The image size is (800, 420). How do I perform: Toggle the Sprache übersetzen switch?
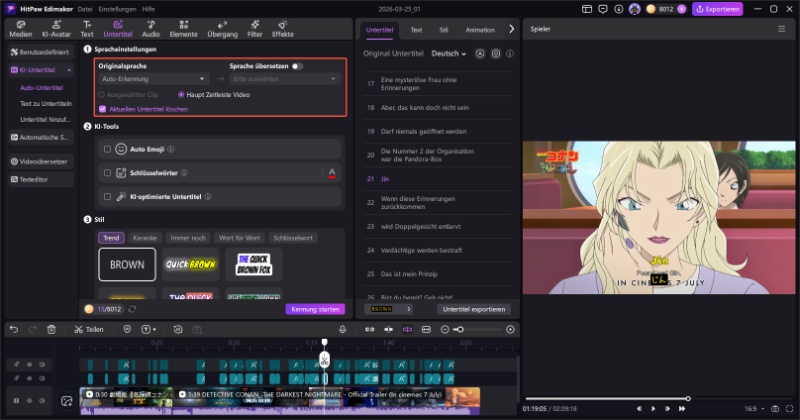point(297,66)
